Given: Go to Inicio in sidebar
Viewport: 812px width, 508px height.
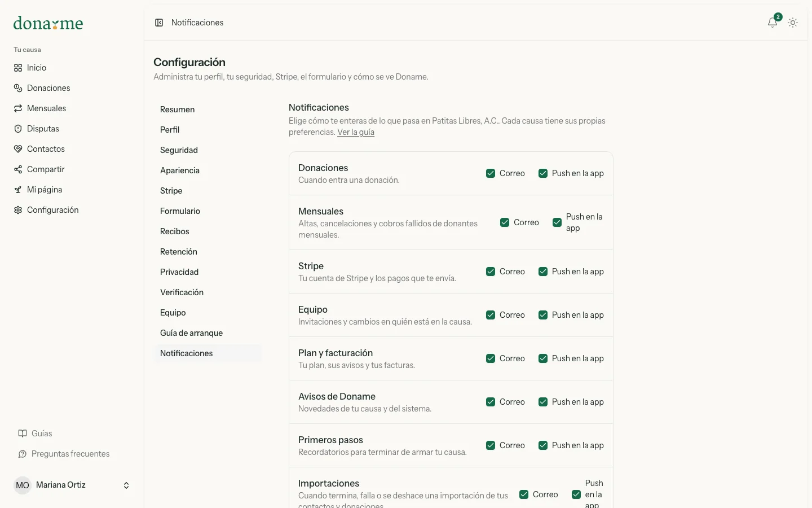Looking at the screenshot, I should [x=72, y=68].
